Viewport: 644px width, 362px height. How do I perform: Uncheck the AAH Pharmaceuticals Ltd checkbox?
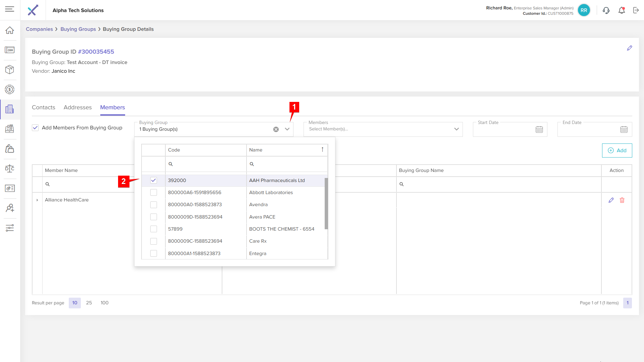pyautogui.click(x=154, y=180)
